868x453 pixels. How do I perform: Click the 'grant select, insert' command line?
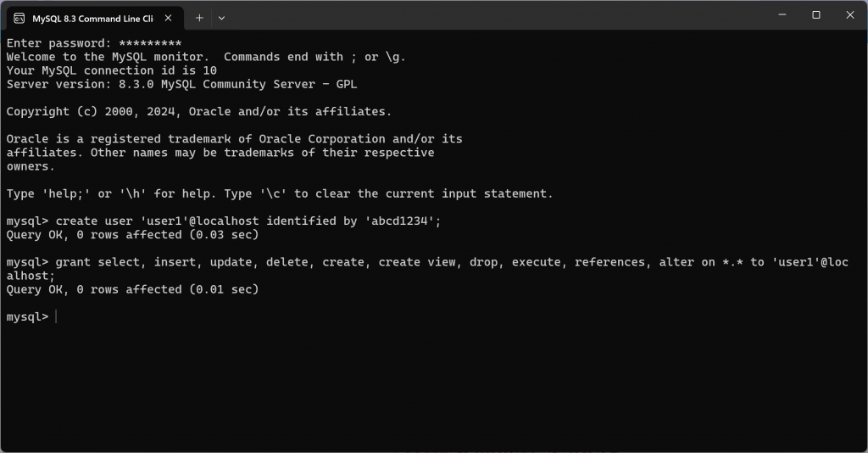pos(427,269)
